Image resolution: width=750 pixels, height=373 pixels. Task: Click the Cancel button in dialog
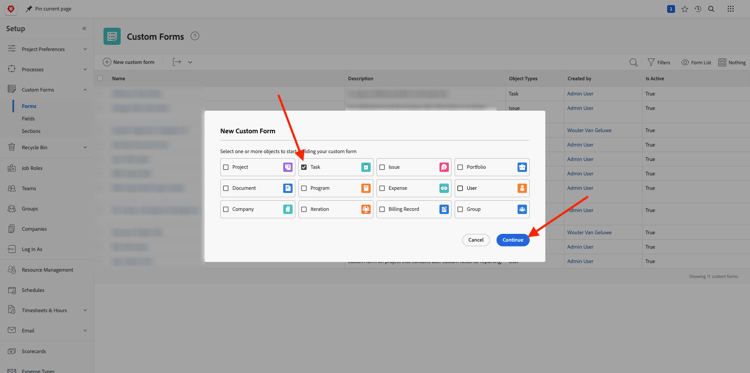tap(476, 240)
